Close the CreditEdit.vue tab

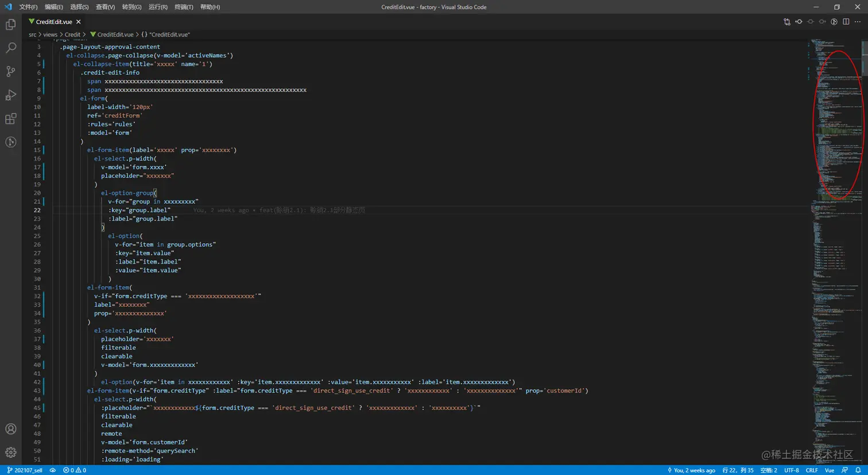[79, 22]
